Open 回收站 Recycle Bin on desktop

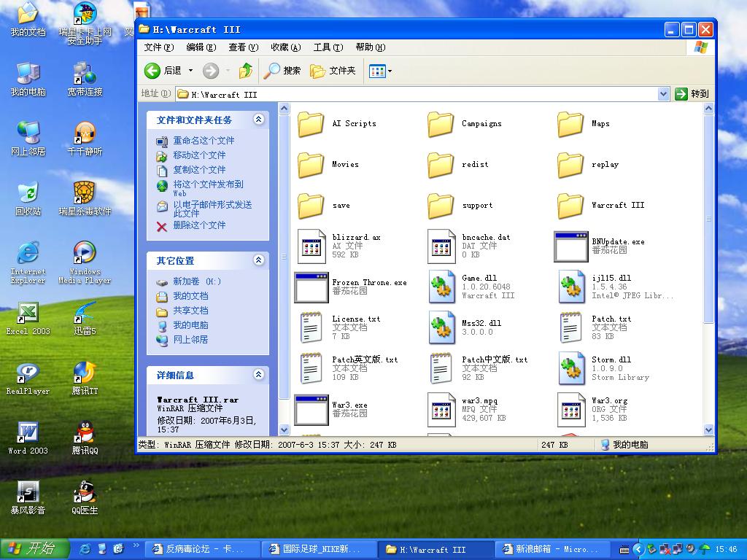coord(28,199)
